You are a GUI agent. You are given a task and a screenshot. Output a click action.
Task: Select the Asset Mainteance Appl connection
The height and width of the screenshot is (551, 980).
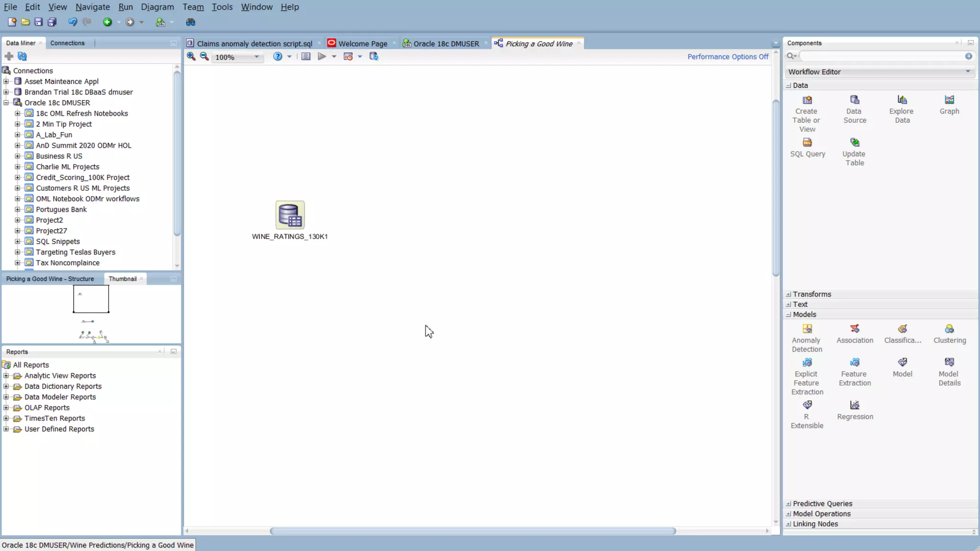click(61, 81)
